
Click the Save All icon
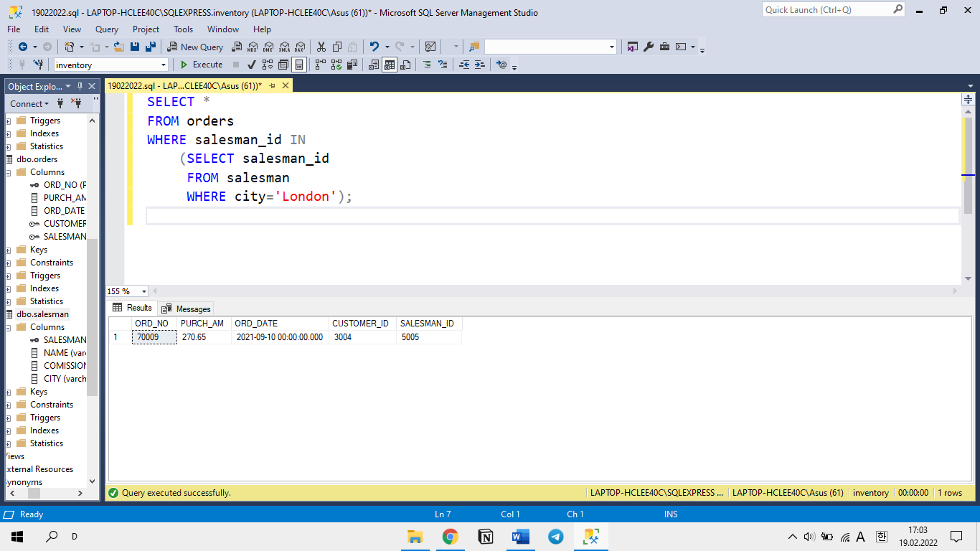tap(151, 47)
